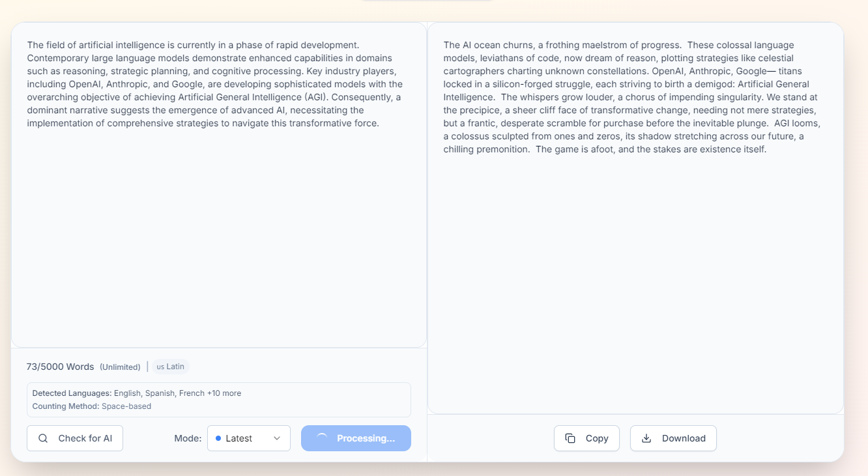Click inside the left text input area
The image size is (868, 476).
(x=218, y=195)
